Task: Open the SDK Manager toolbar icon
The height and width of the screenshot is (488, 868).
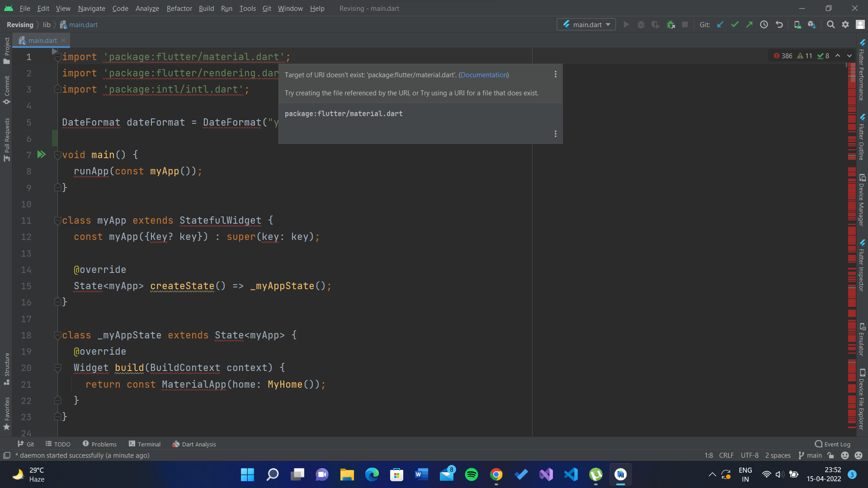Action: click(812, 24)
